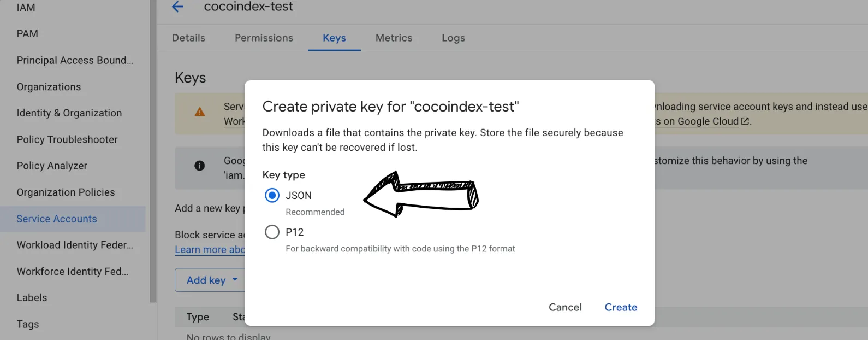Select Organization Policies in the sidebar
Viewport: 868px width, 340px height.
coord(66,192)
